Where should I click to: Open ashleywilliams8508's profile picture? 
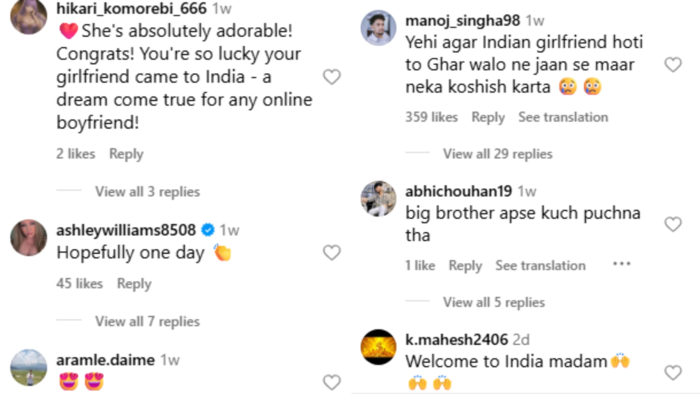(29, 237)
